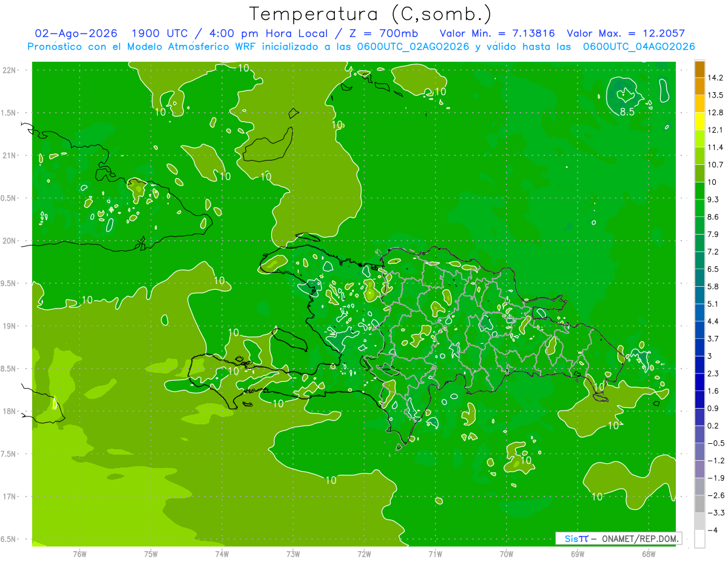Image resolution: width=728 pixels, height=562 pixels.
Task: Click the "13.5" legend value
Action: click(x=715, y=95)
